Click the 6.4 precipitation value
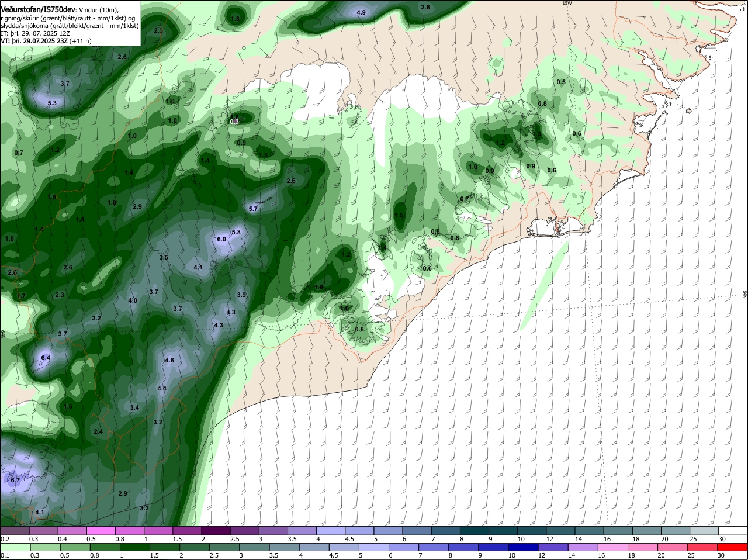The width and height of the screenshot is (748, 560). pos(46,358)
